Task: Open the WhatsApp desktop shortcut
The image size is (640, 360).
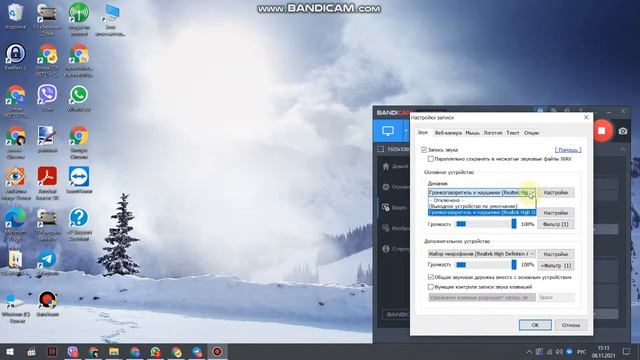Action: coord(79,98)
